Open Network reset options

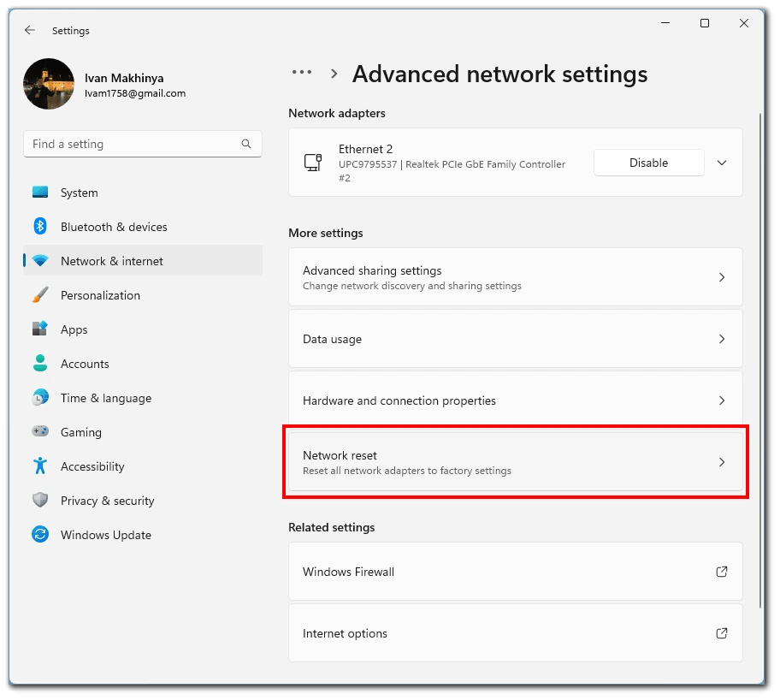pyautogui.click(x=516, y=462)
